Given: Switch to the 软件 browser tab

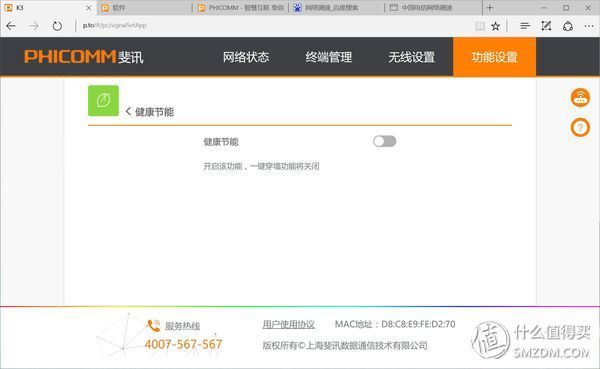Looking at the screenshot, I should 145,8.
